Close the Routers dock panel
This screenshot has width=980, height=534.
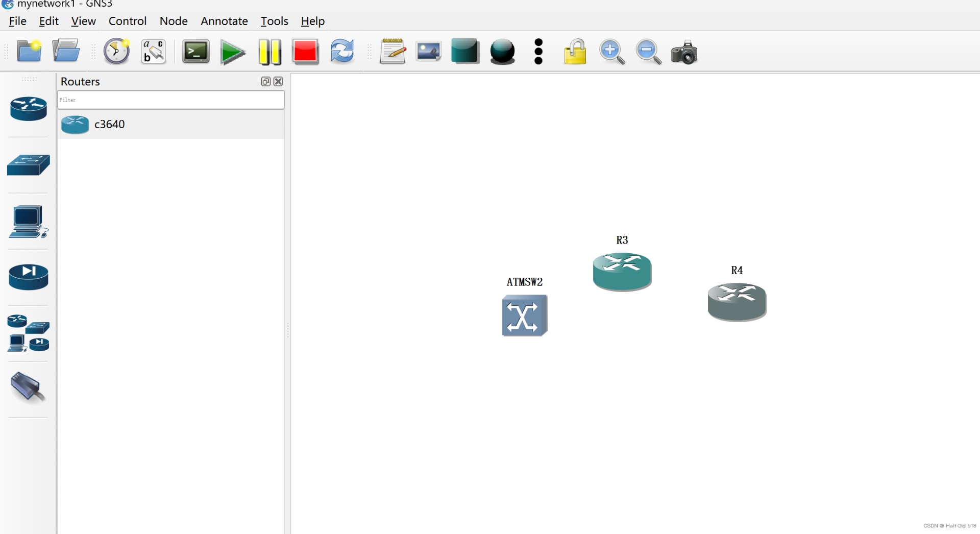pyautogui.click(x=278, y=81)
